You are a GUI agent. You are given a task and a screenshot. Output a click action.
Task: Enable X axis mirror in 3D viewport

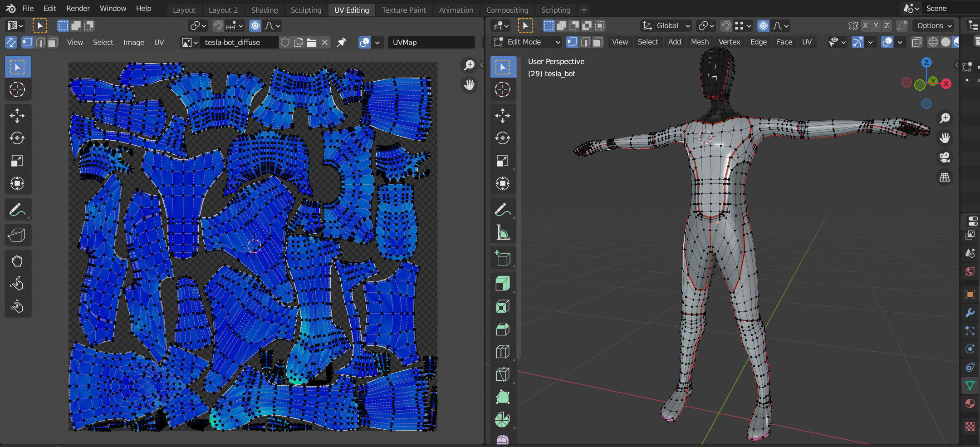coord(865,26)
